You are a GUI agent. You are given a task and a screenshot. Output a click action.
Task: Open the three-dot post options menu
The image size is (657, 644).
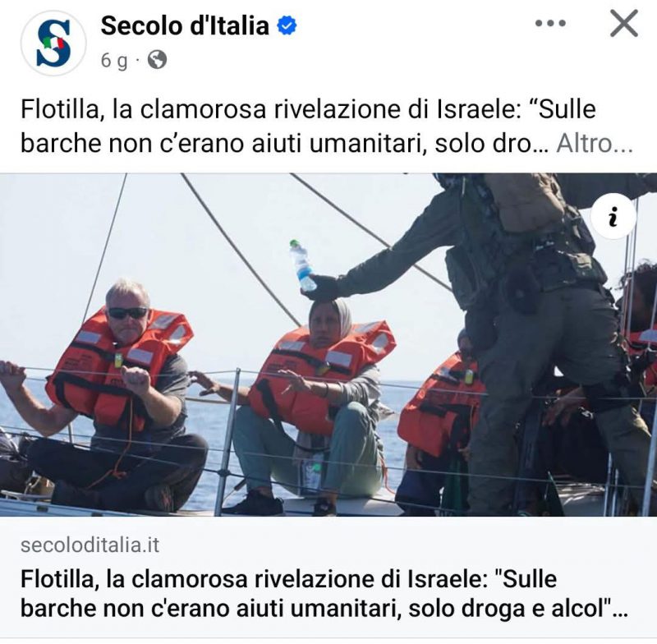click(x=550, y=24)
